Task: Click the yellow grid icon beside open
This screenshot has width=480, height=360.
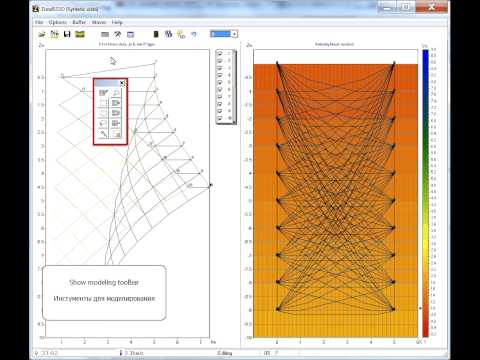Action: (54, 34)
